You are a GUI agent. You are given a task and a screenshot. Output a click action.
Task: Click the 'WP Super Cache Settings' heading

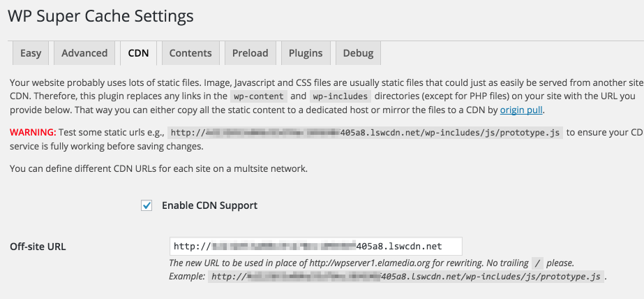(100, 15)
